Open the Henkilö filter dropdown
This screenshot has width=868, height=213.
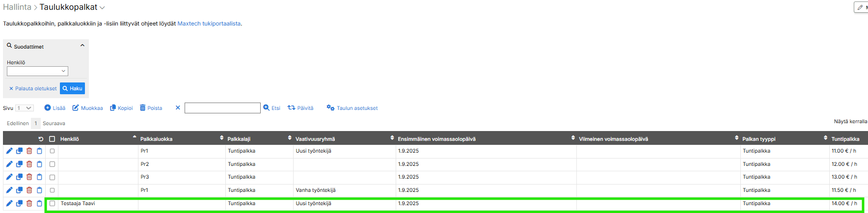click(x=37, y=71)
